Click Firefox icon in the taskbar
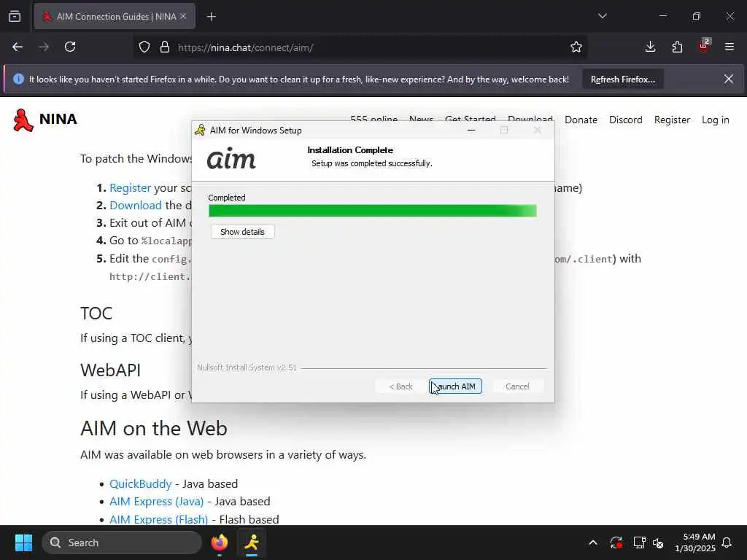This screenshot has height=560, width=747. [x=219, y=542]
